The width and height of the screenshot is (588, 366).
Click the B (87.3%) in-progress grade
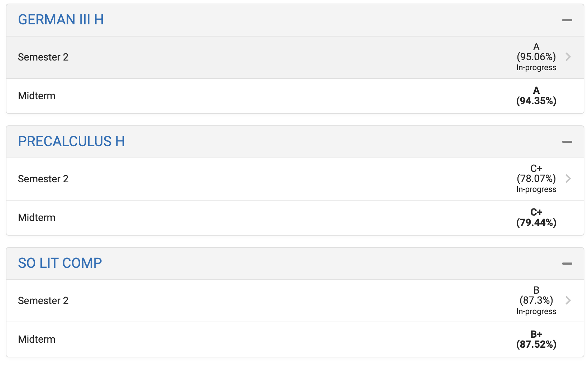(x=536, y=300)
